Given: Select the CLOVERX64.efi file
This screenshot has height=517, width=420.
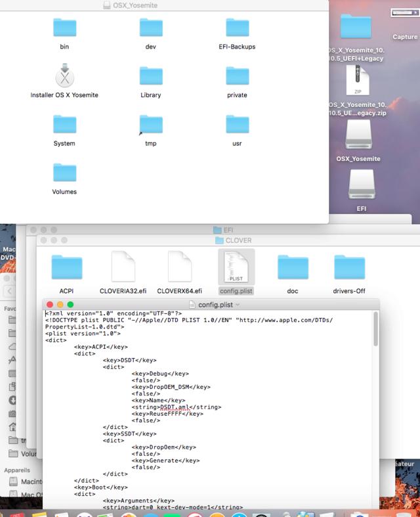Looking at the screenshot, I should coord(180,267).
